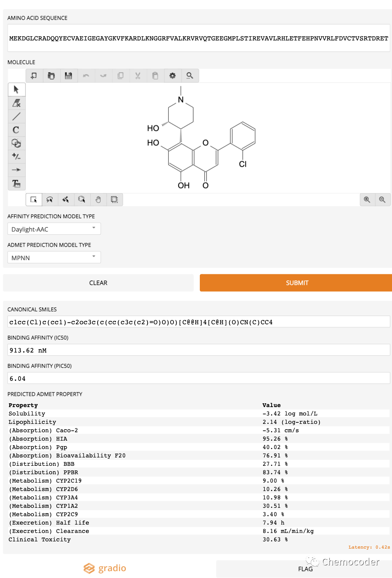This screenshot has height=578, width=392.
Task: Click into the amino acid sequence field
Action: pos(198,38)
